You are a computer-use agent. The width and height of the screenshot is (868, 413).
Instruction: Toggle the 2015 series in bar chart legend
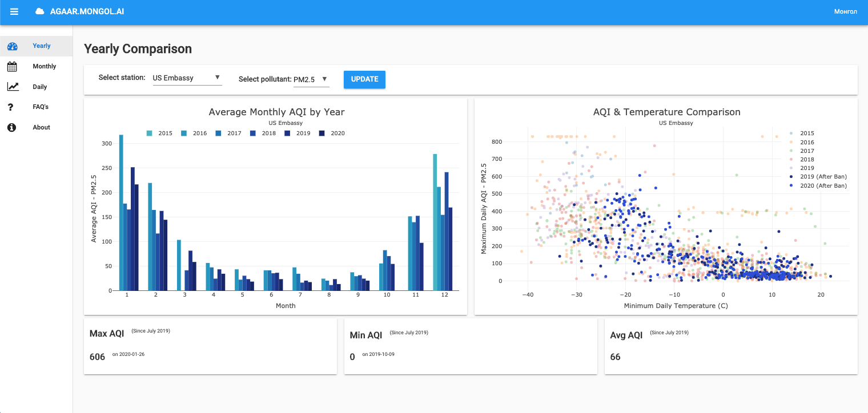coord(160,133)
